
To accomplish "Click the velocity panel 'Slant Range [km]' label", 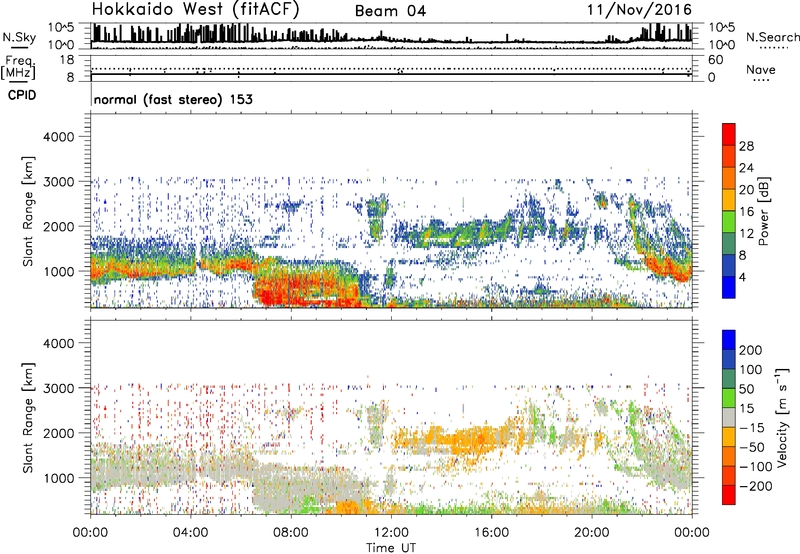I will [x=28, y=418].
